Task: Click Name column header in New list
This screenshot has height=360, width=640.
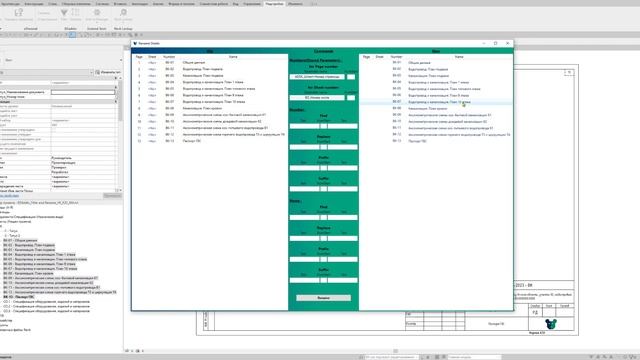Action: pyautogui.click(x=459, y=57)
